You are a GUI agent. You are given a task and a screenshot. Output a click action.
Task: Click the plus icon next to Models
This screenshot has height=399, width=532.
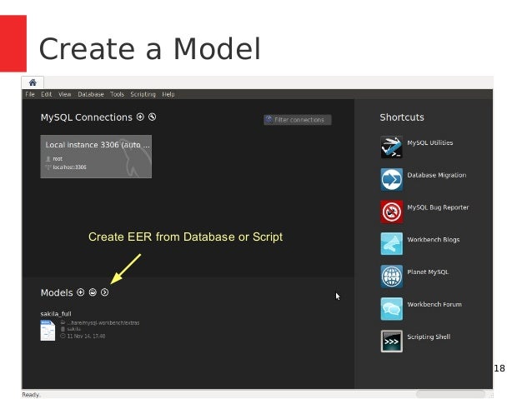point(80,292)
